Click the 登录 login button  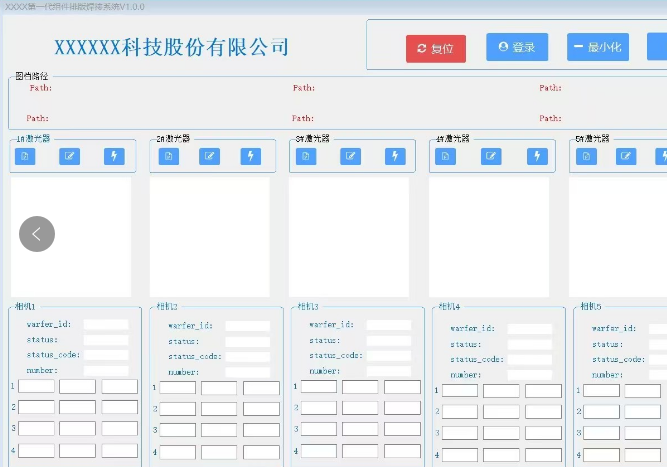[x=517, y=47]
